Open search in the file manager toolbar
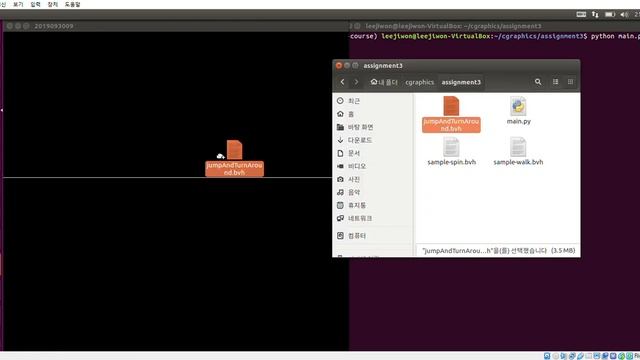 click(538, 82)
